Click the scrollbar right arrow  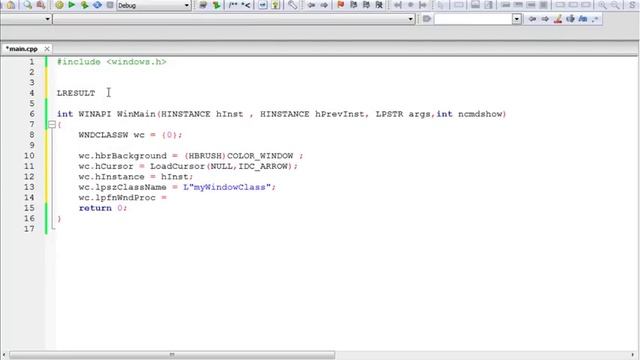point(633,355)
